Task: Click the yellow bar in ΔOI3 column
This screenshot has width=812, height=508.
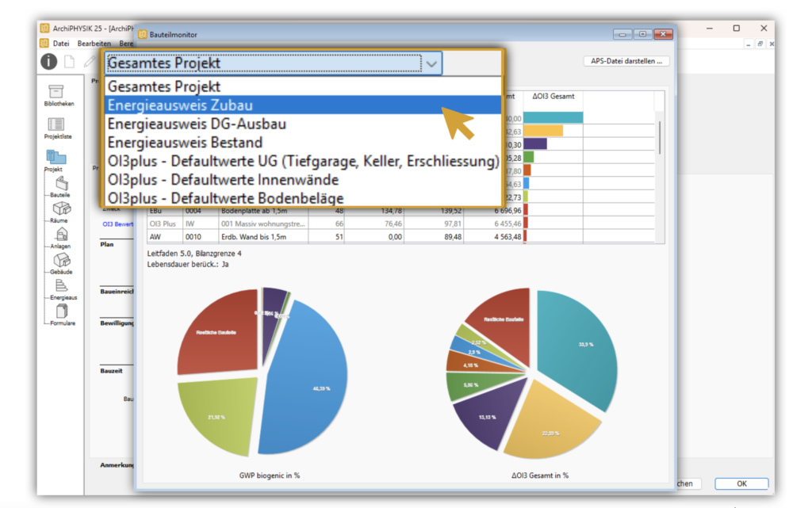Action: (x=543, y=131)
